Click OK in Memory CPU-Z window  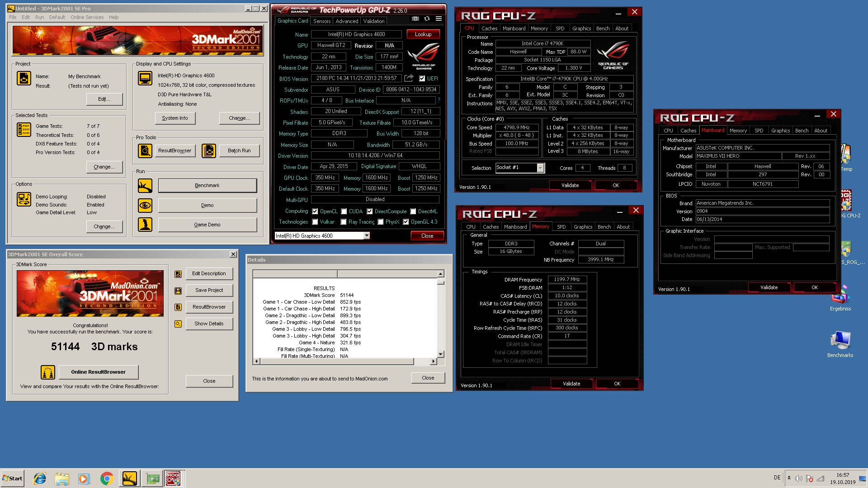tap(617, 384)
